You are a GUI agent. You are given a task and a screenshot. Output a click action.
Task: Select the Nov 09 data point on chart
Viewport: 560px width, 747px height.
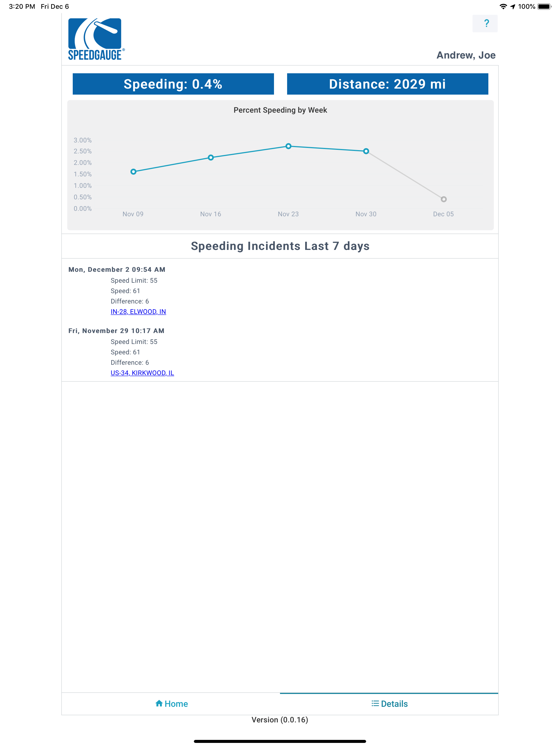coord(133,171)
